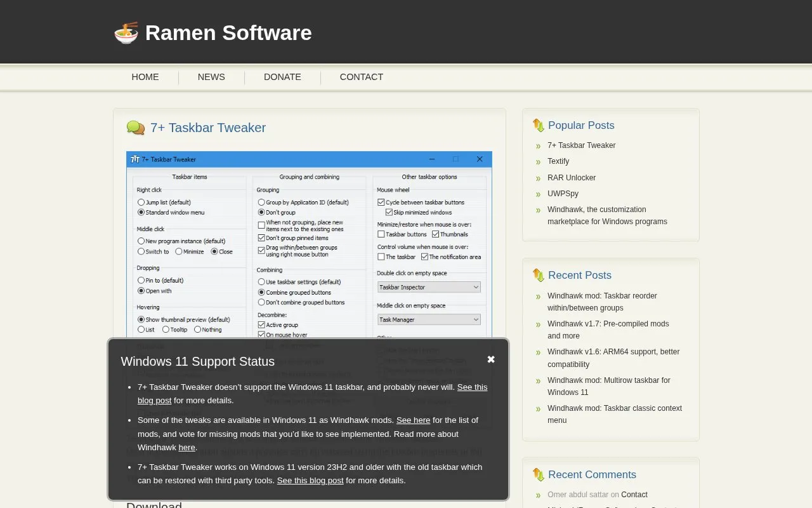The height and width of the screenshot is (508, 812).
Task: Open the RAR Unlocker popular post
Action: click(572, 178)
